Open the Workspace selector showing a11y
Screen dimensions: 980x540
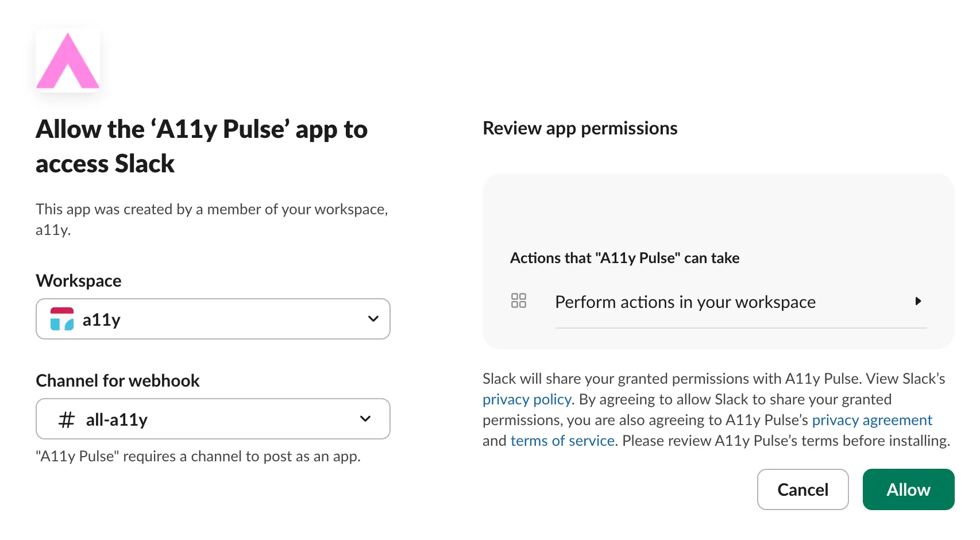[213, 319]
